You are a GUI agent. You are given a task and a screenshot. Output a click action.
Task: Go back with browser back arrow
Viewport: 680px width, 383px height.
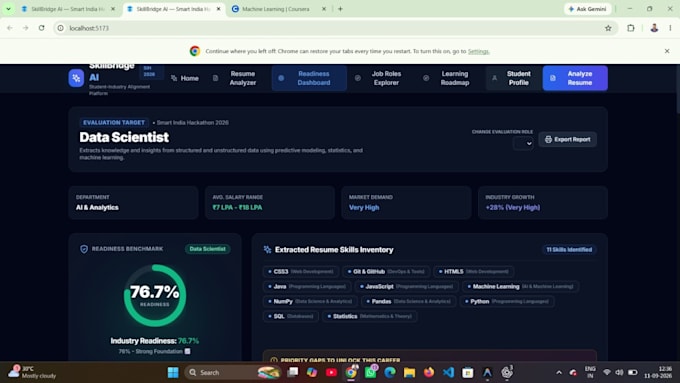pos(10,28)
